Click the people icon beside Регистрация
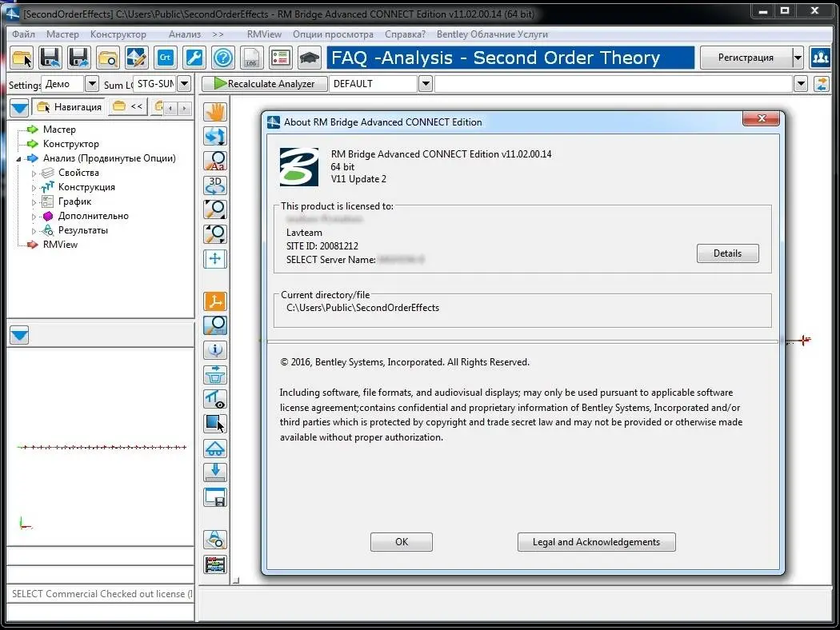 pos(820,58)
